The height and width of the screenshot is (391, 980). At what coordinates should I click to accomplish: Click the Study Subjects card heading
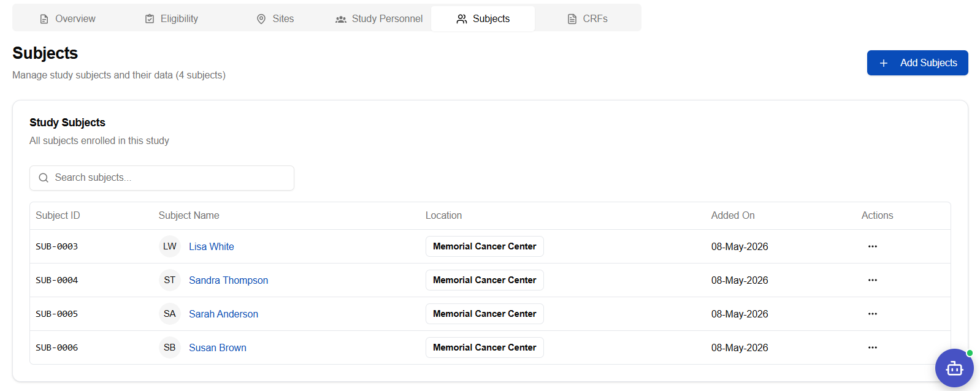pyautogui.click(x=67, y=123)
